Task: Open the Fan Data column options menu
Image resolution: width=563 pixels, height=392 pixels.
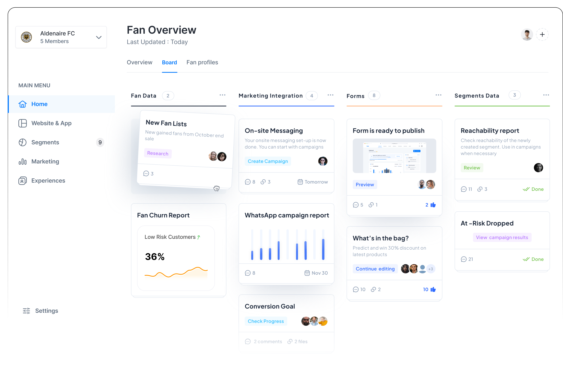Action: (x=222, y=95)
